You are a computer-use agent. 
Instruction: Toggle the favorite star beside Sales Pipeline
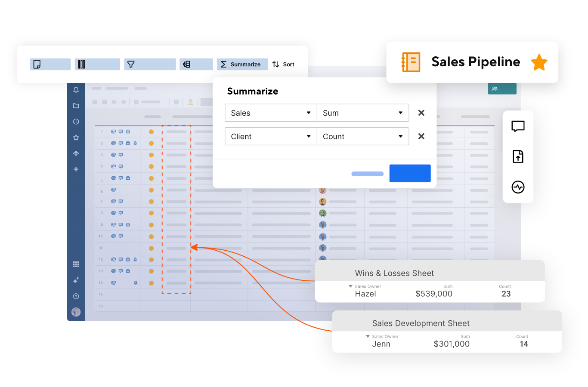click(x=539, y=62)
